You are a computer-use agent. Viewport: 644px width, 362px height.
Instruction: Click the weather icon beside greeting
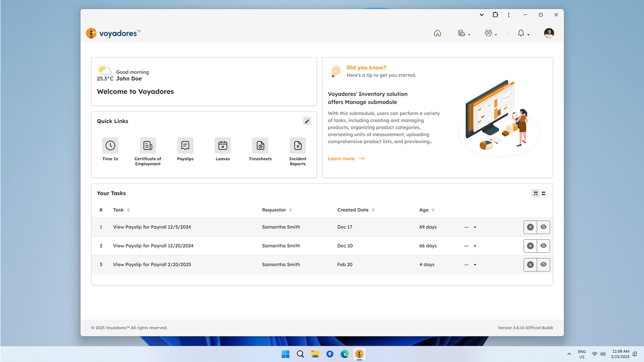click(104, 70)
